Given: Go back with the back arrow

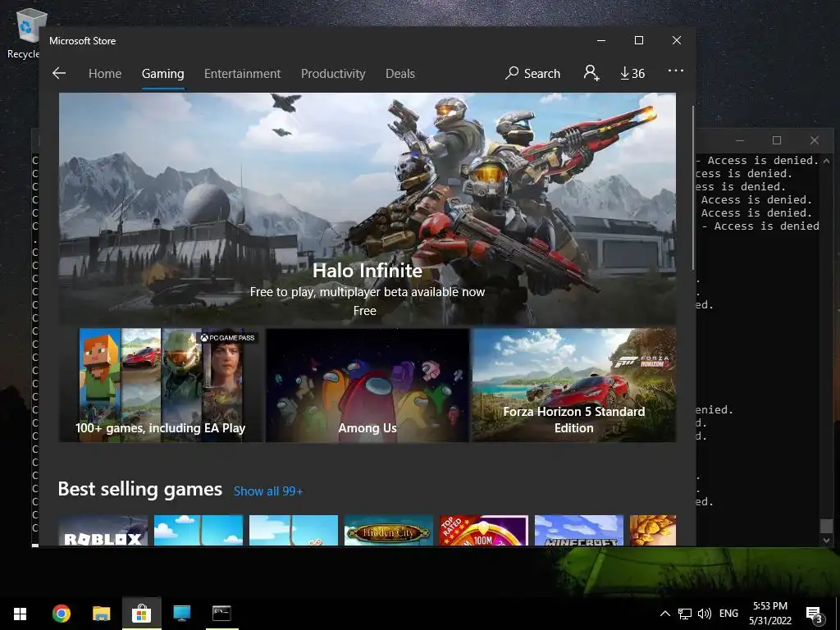Looking at the screenshot, I should 59,73.
